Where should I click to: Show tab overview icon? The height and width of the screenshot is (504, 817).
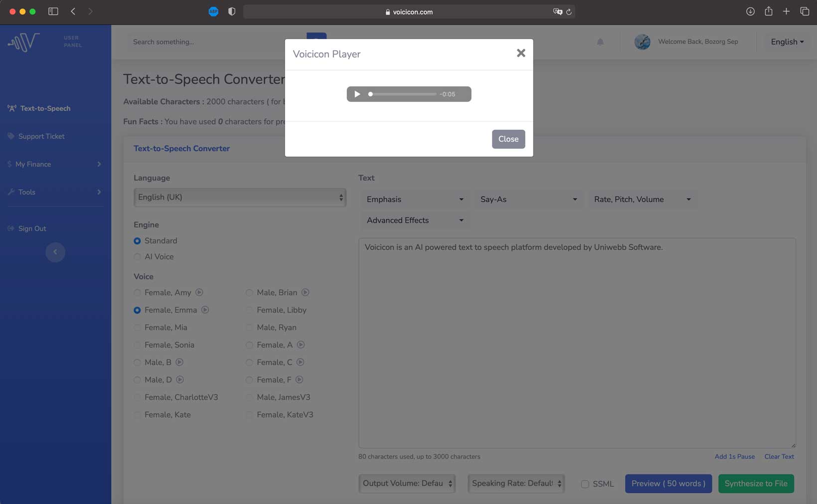tap(805, 11)
